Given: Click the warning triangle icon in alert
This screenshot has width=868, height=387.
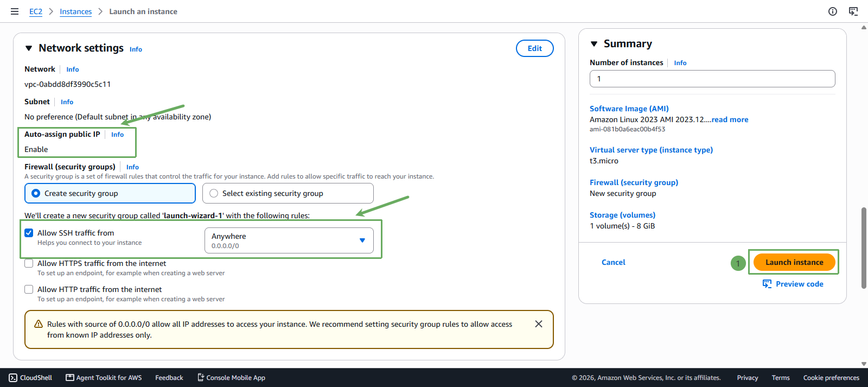Looking at the screenshot, I should tap(39, 324).
